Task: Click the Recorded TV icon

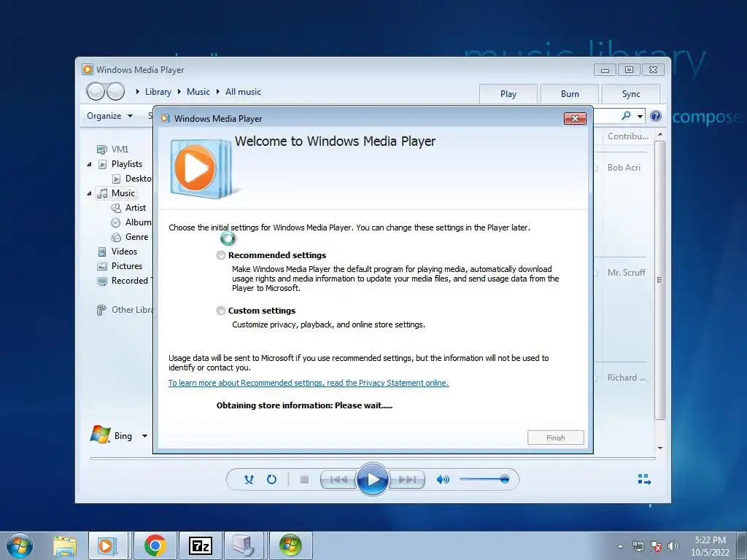Action: (102, 281)
